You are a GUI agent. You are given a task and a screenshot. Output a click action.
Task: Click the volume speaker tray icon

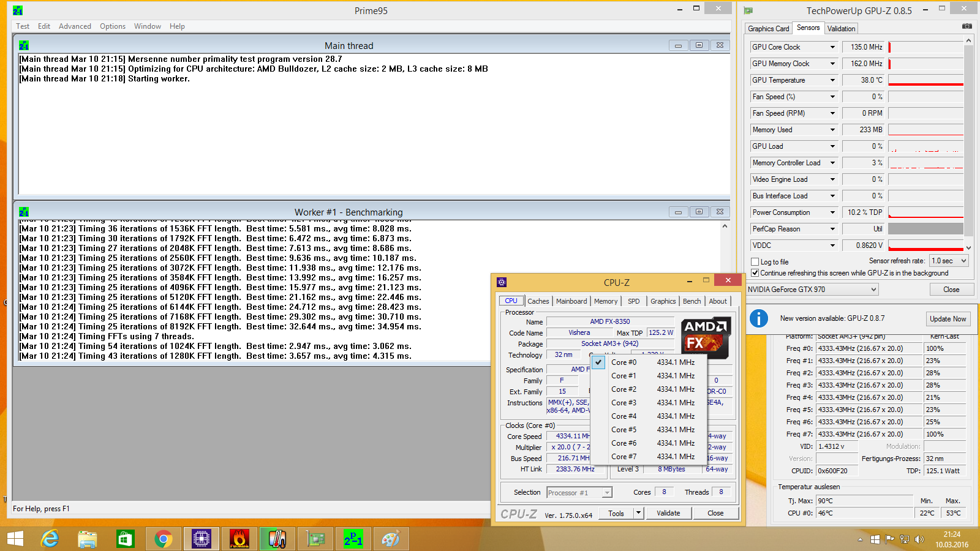tap(919, 539)
